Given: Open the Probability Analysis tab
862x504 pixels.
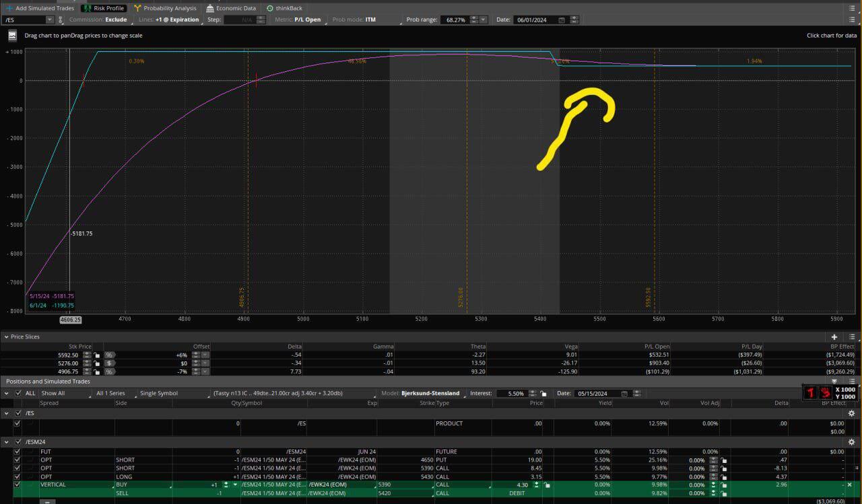Looking at the screenshot, I should [165, 8].
